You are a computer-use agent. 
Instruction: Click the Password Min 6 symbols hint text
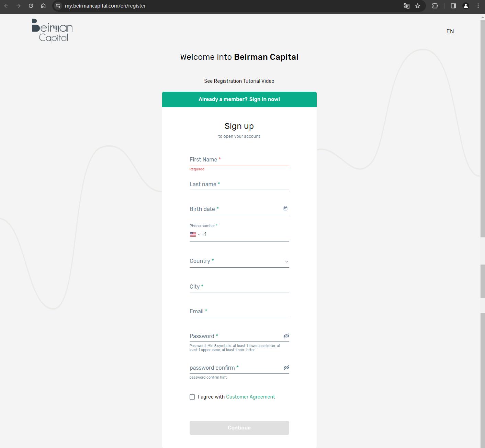click(235, 348)
